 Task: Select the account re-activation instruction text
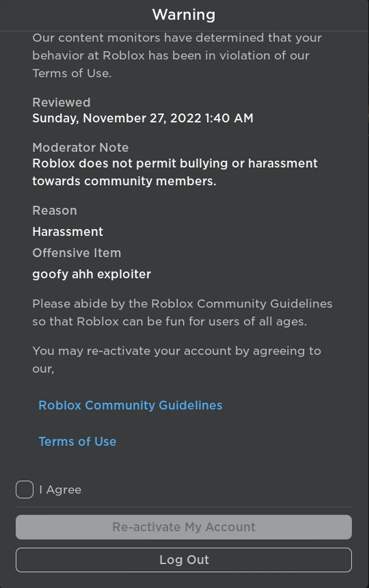(176, 360)
